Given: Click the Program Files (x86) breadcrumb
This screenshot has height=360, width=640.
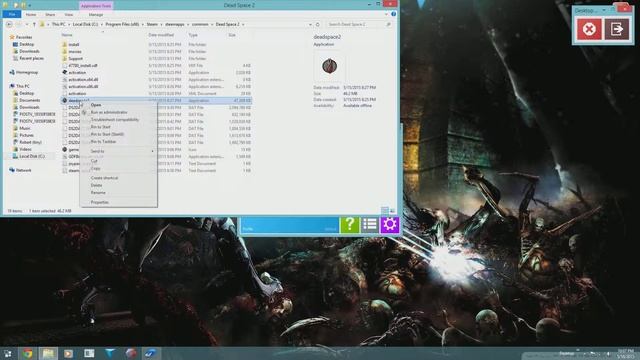Looking at the screenshot, I should [x=122, y=24].
